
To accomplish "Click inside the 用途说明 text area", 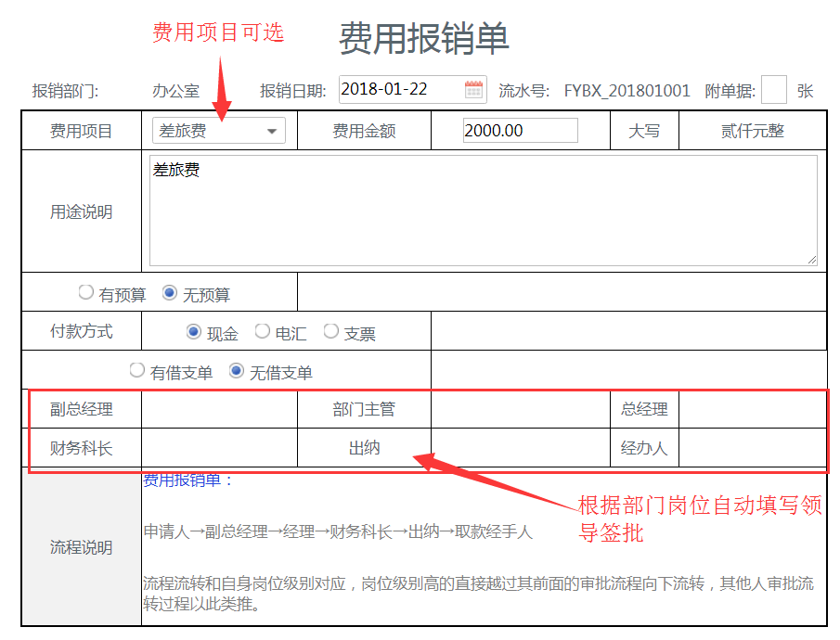I will point(483,211).
